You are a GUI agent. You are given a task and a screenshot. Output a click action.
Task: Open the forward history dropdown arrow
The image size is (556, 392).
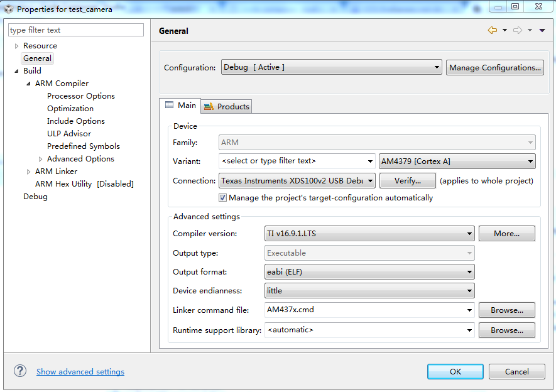click(x=530, y=31)
